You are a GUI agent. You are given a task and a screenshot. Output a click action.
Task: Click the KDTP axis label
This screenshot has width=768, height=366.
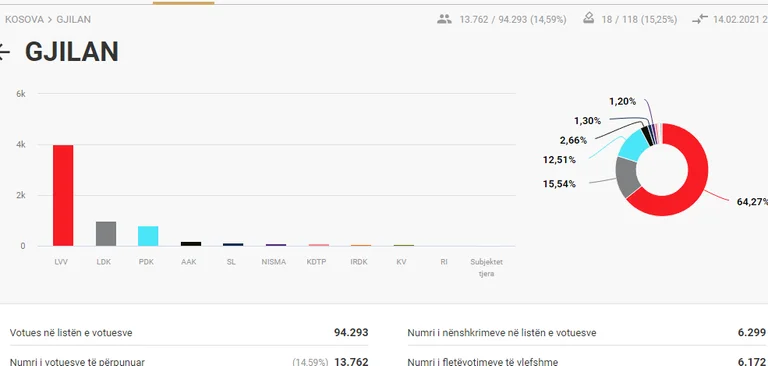point(316,262)
